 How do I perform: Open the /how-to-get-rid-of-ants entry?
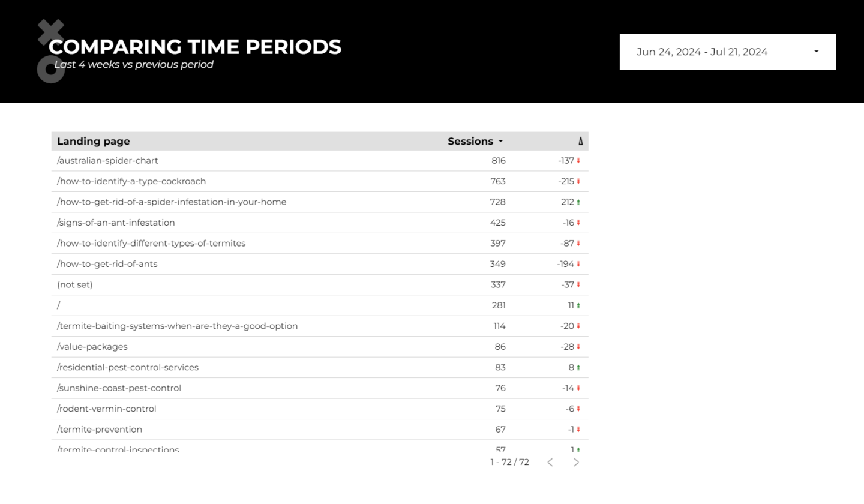coord(107,263)
